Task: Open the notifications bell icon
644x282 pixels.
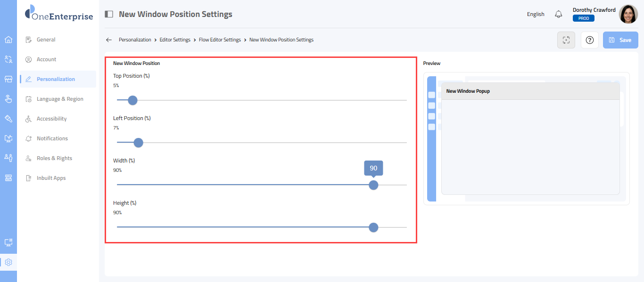Action: [559, 14]
